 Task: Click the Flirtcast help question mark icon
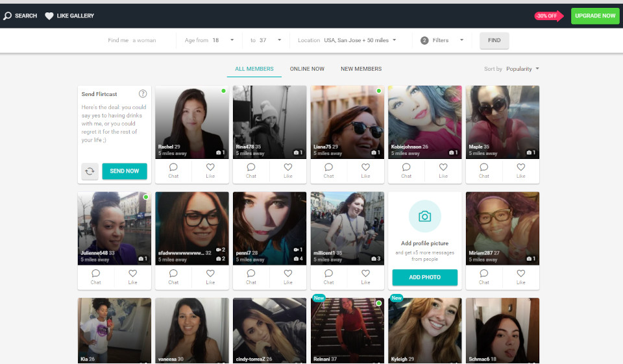coord(143,94)
